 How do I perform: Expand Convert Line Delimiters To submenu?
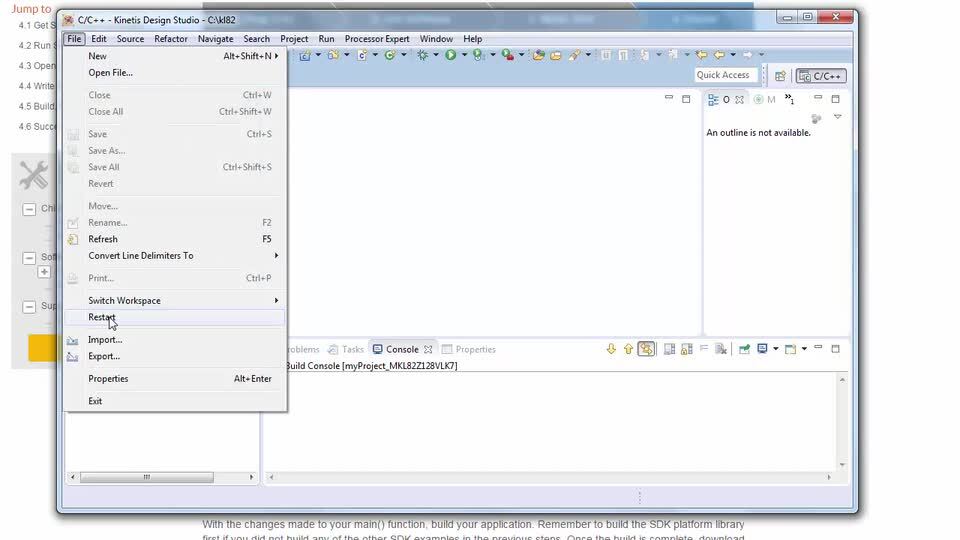(175, 255)
